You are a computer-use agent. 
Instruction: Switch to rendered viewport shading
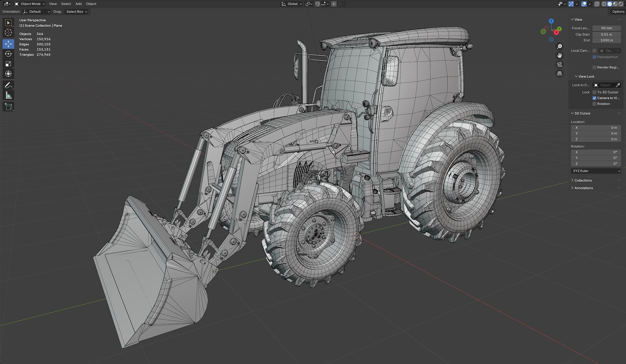[620, 4]
